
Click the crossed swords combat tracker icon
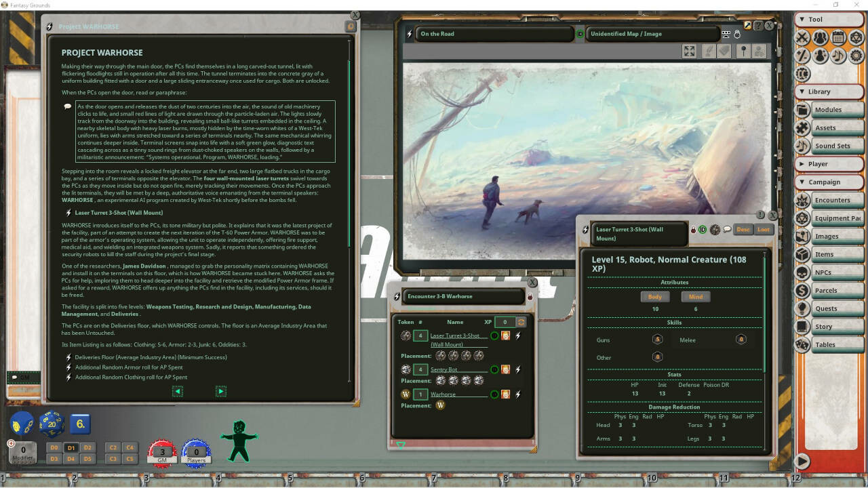click(803, 38)
